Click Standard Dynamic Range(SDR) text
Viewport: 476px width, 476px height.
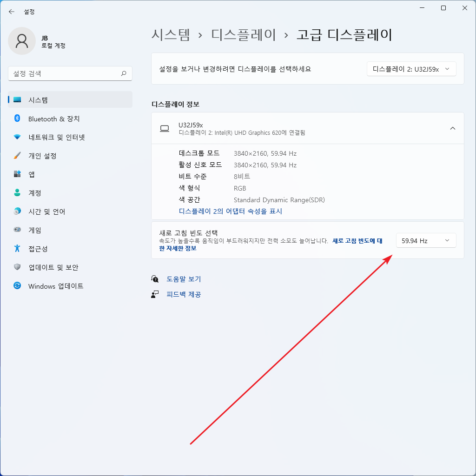pos(279,200)
